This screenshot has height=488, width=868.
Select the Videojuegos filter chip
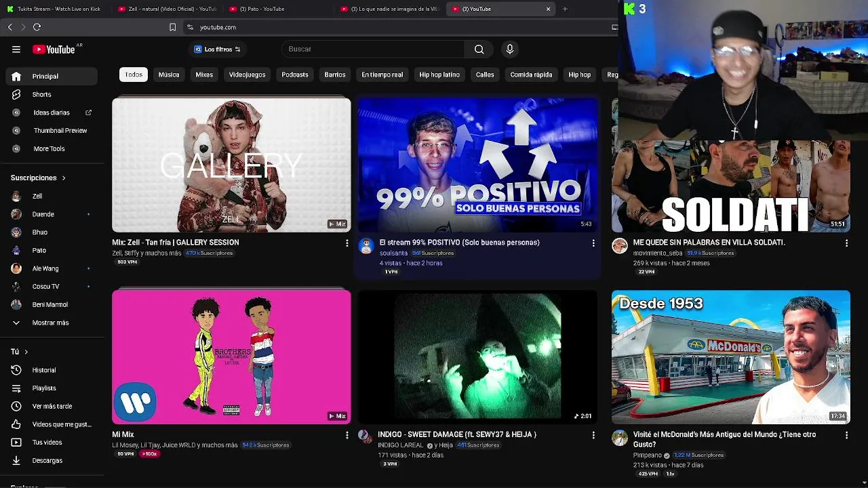pos(247,75)
